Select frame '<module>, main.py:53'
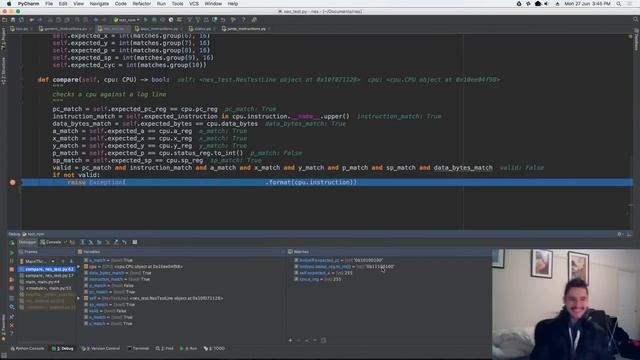Screen dimensions: 640x360 pos(48,288)
